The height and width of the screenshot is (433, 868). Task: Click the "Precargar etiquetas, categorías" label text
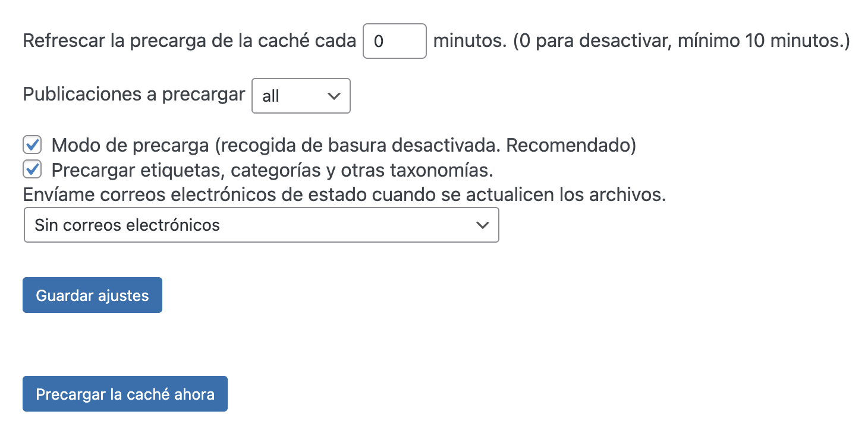[272, 171]
